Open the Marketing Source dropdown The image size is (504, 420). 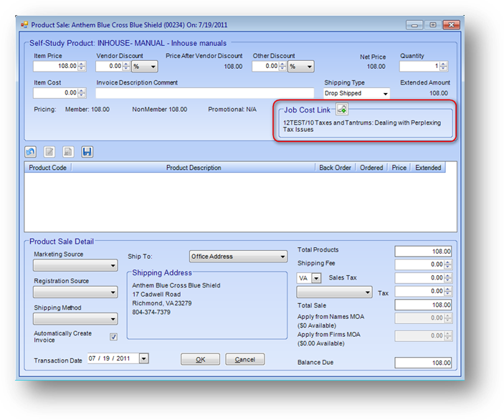tap(75, 265)
